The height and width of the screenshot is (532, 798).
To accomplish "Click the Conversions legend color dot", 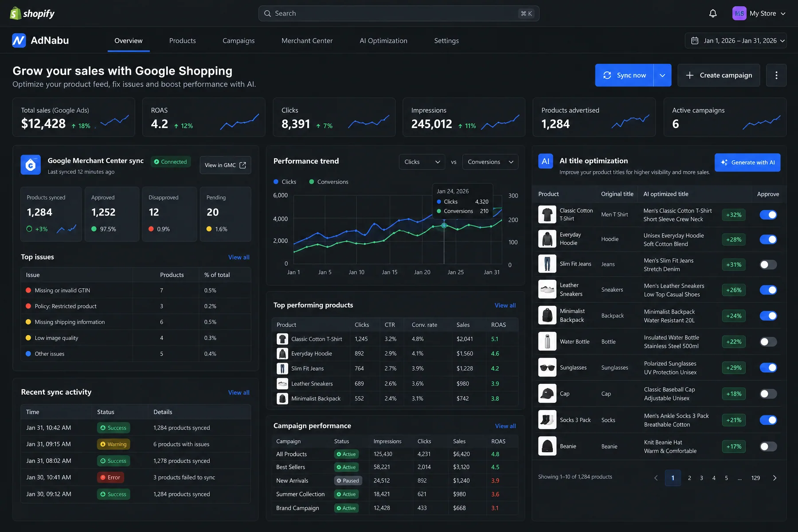I will [312, 182].
